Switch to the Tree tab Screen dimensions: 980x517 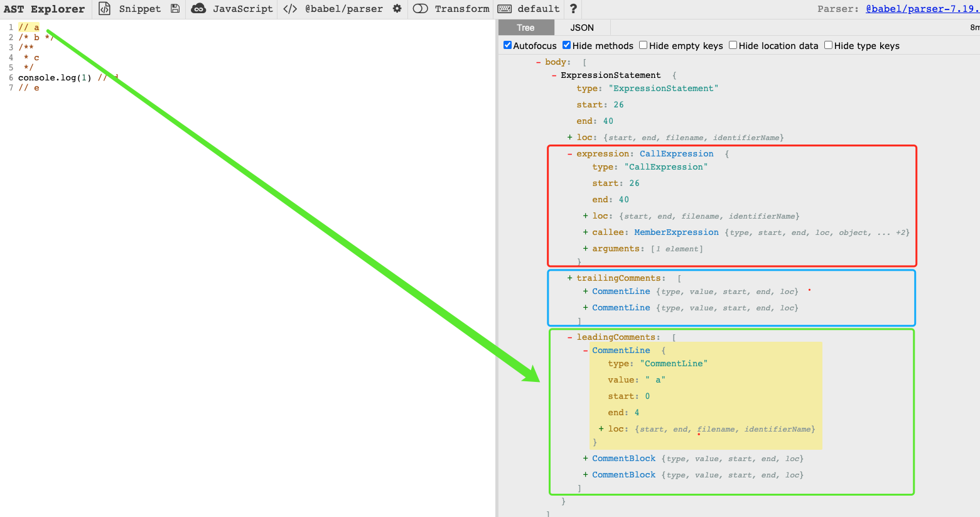point(526,28)
